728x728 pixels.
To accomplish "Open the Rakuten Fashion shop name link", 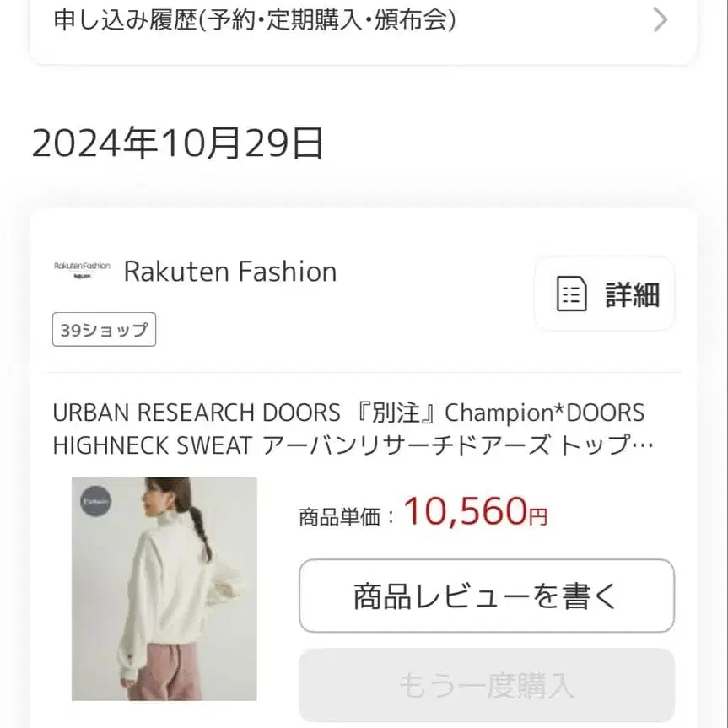I will point(230,272).
